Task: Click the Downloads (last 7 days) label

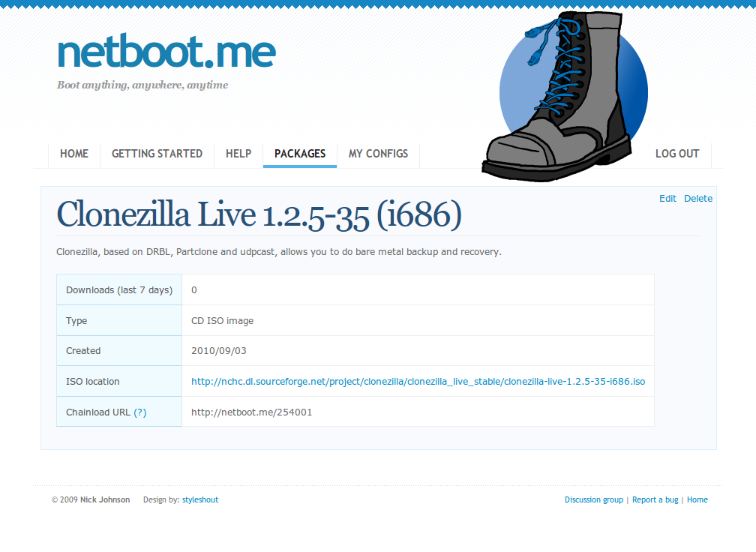Action: point(119,290)
